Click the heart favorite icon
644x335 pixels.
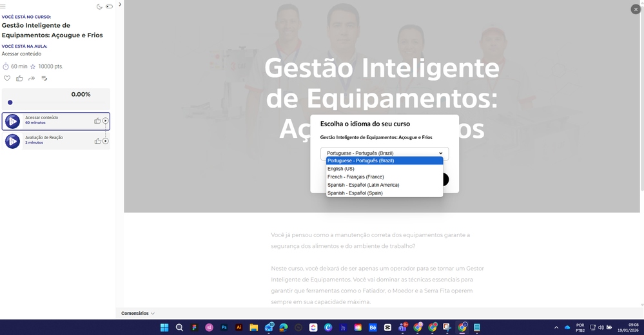point(7,79)
